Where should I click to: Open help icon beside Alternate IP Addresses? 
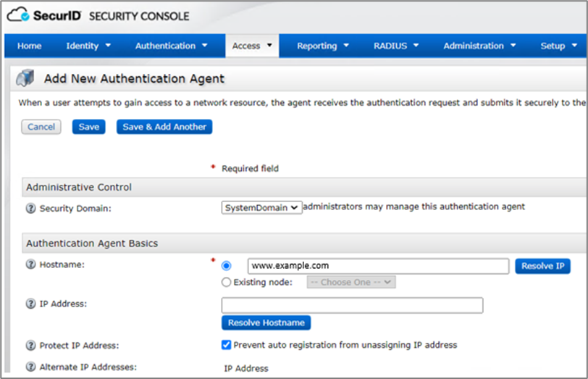click(31, 367)
